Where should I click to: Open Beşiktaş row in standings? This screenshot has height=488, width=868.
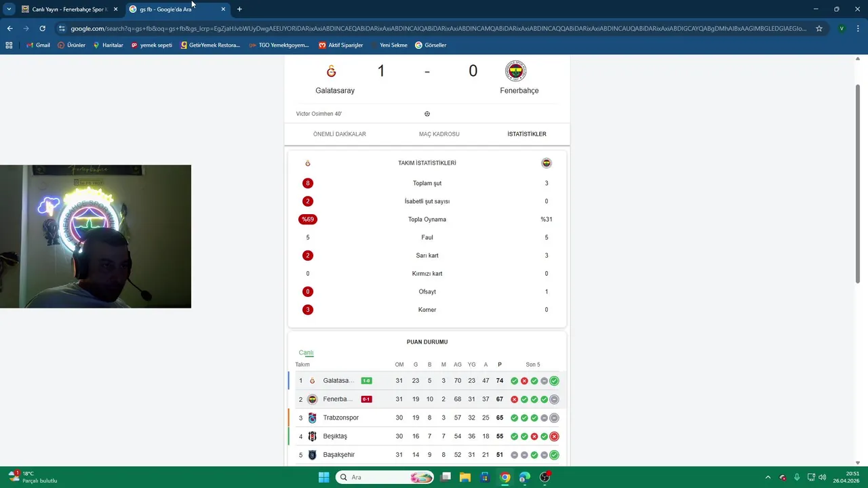point(427,436)
